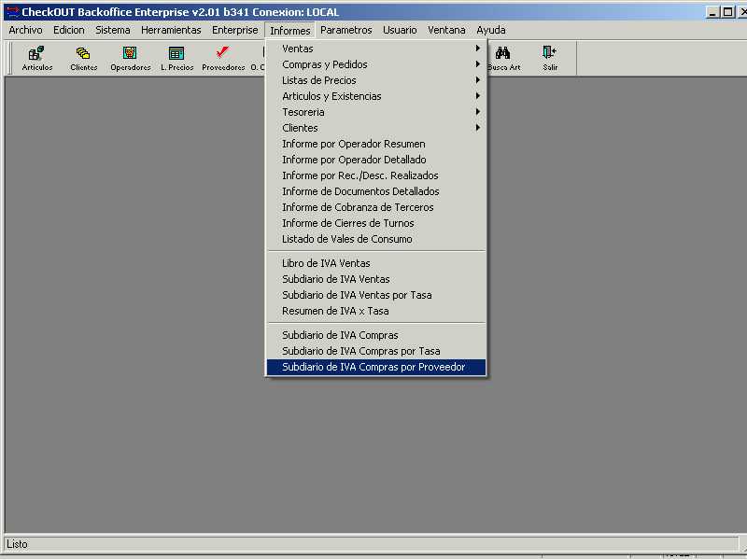The width and height of the screenshot is (747, 560).
Task: Choose Informe por Rec./Desc. Realizados
Action: coord(376,175)
